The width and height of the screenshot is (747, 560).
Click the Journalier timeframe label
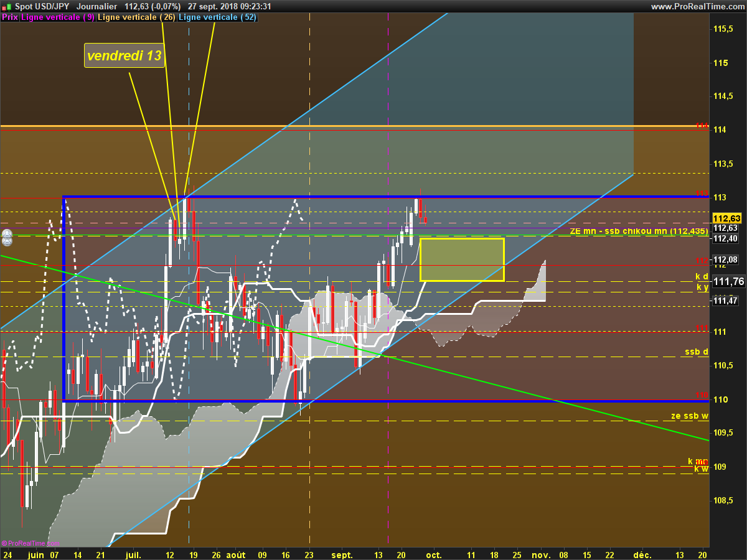point(96,6)
